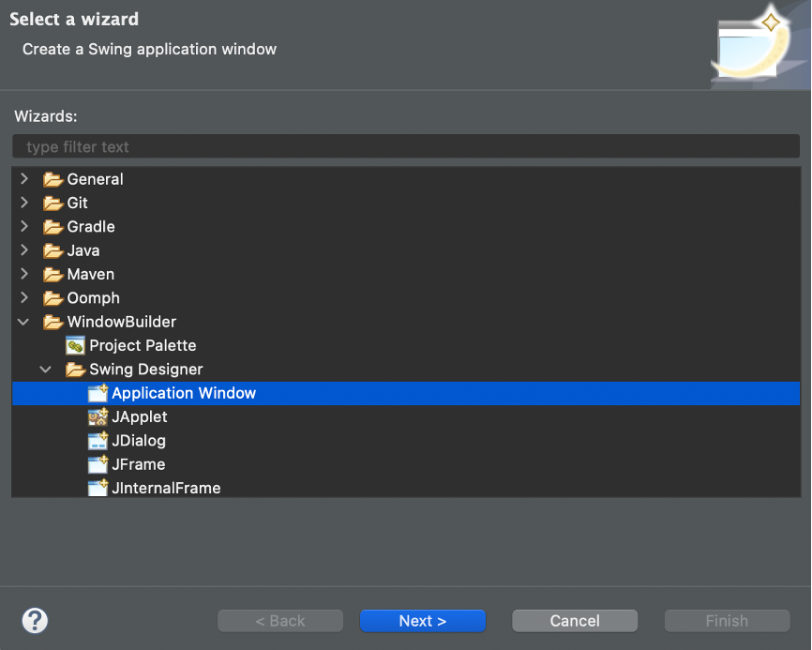Collapse the WindowBuilder category

(23, 322)
